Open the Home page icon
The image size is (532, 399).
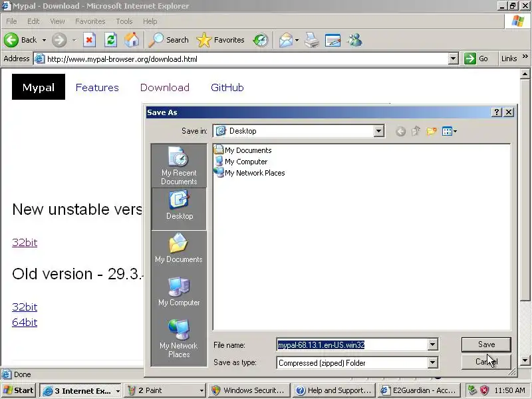tap(132, 40)
